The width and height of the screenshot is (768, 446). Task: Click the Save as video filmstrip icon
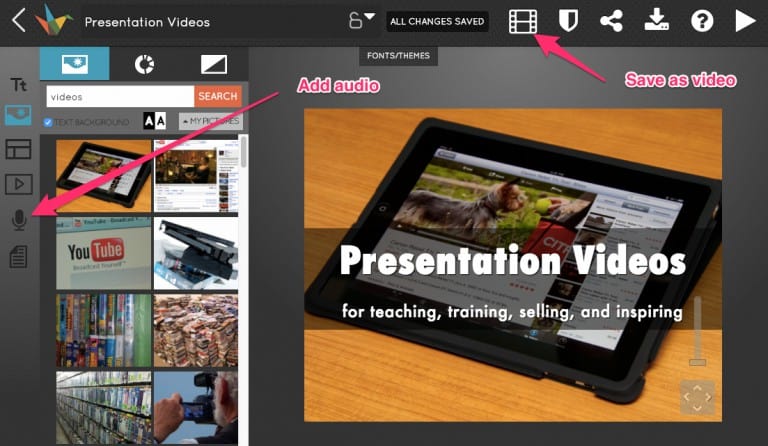tap(523, 21)
